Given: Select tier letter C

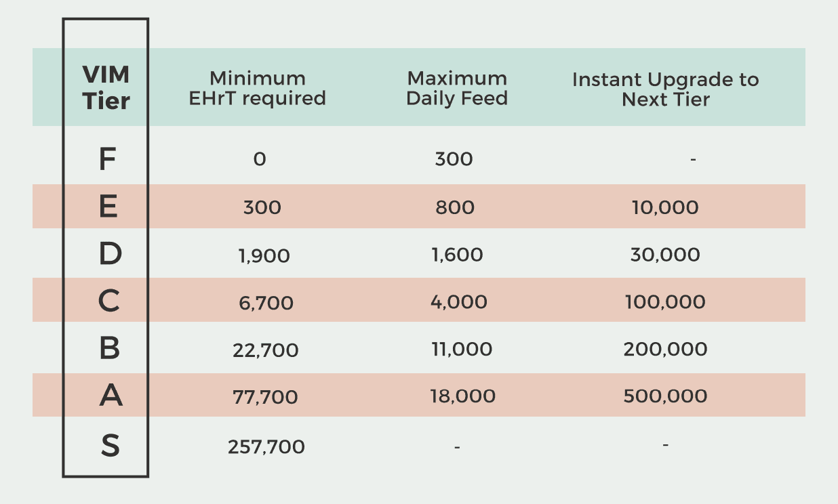Looking at the screenshot, I should click(109, 301).
